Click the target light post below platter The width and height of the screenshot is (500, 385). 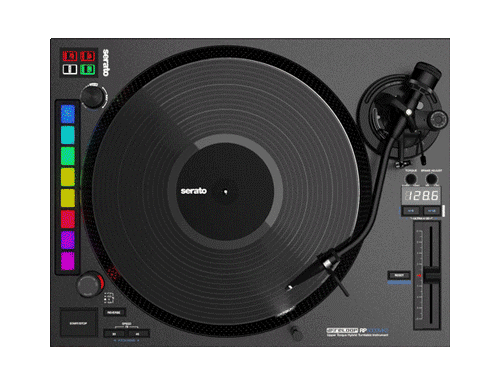tap(295, 332)
